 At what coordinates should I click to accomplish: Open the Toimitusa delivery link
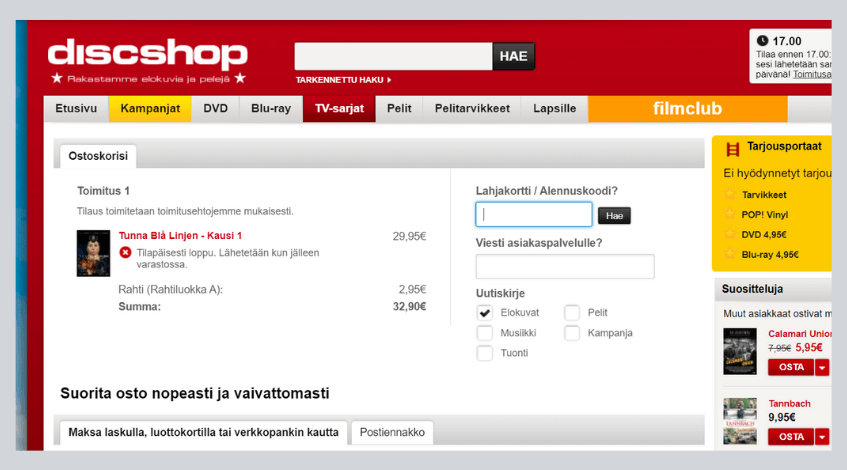[812, 74]
